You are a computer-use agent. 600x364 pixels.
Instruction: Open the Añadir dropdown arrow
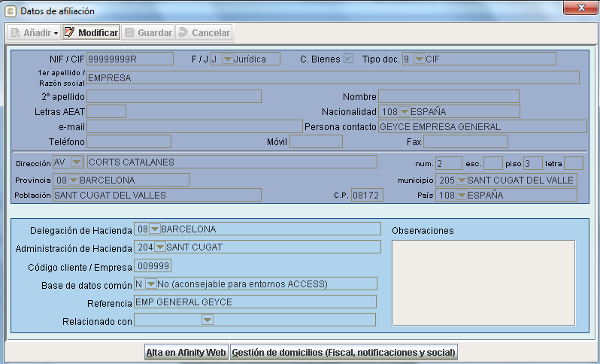point(56,33)
